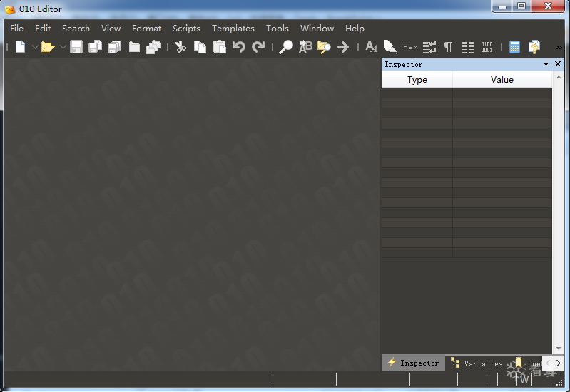The image size is (570, 392).
Task: Click the Paste clipboard icon
Action: pyautogui.click(x=220, y=47)
